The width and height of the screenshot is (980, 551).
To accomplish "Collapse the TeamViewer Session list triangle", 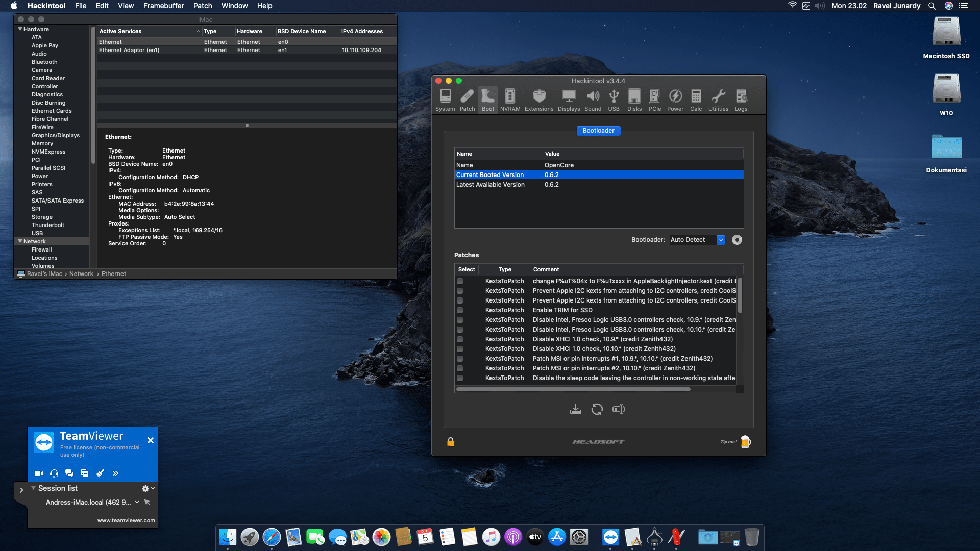I will (33, 488).
